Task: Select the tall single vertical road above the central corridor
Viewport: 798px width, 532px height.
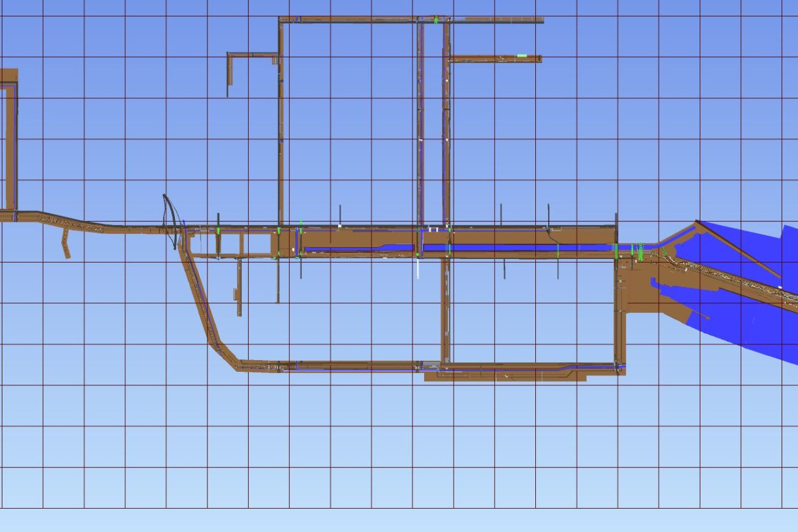Action: click(x=281, y=123)
